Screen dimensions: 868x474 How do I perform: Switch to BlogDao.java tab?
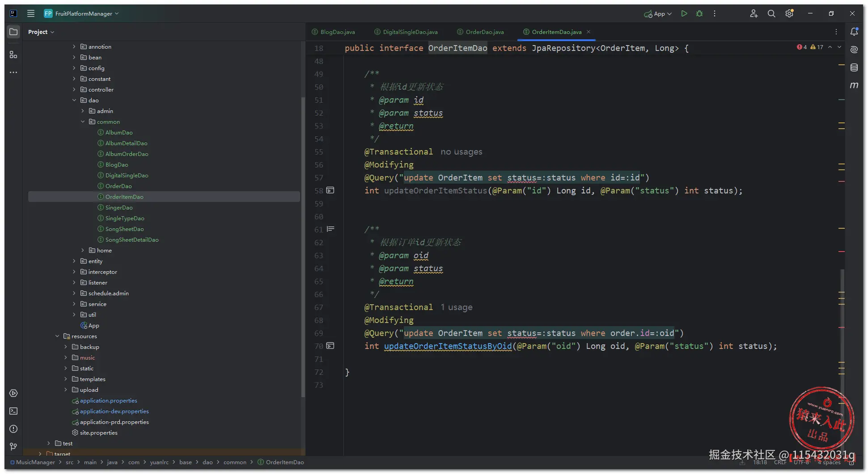[x=333, y=32]
